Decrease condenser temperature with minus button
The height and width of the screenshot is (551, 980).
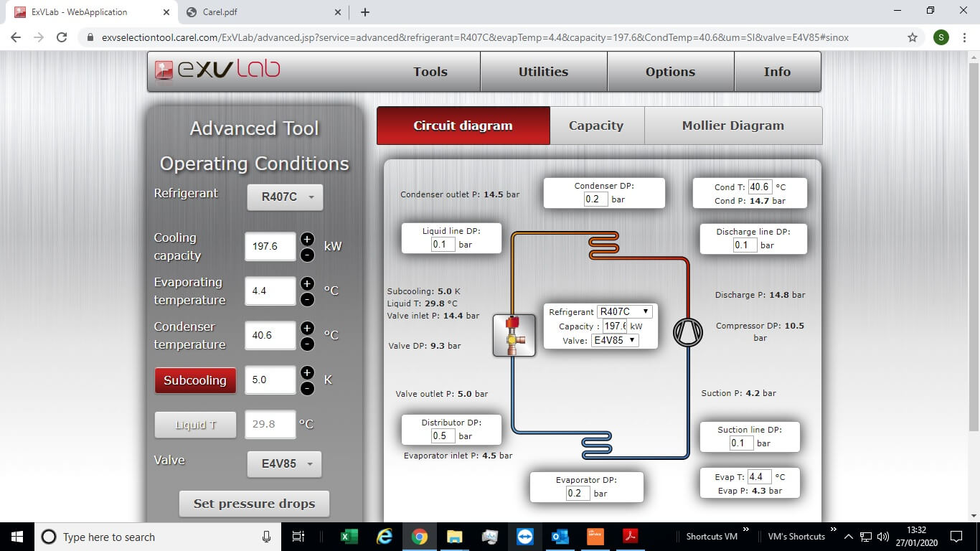(x=307, y=344)
